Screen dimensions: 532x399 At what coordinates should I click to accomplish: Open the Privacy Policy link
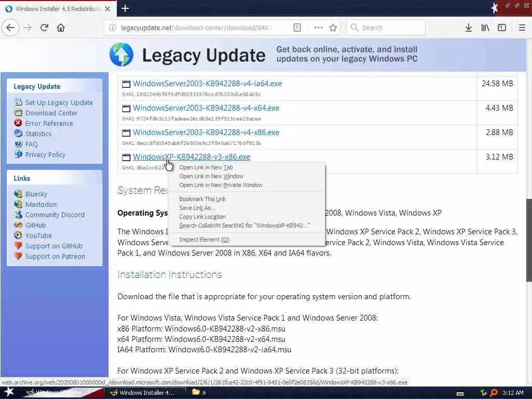click(45, 154)
